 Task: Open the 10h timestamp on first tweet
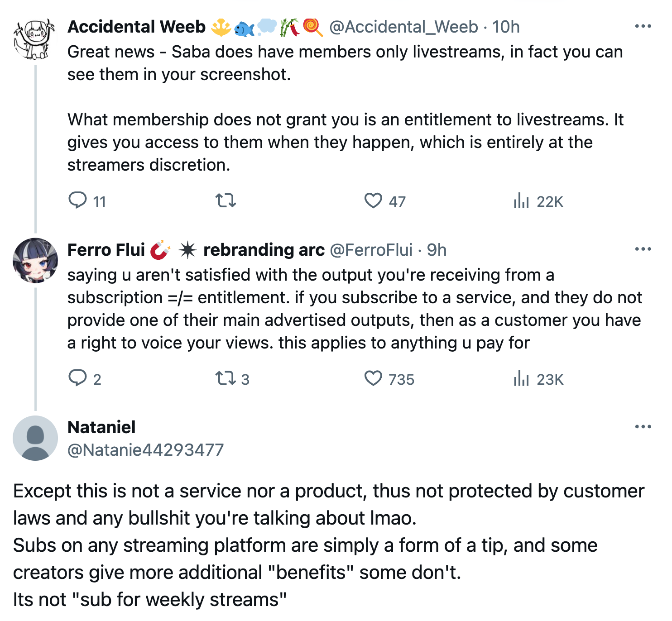coord(506,27)
